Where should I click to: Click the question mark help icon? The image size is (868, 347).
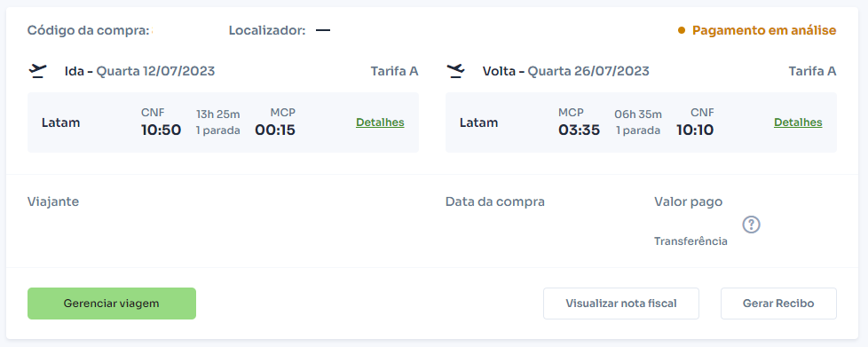(751, 225)
